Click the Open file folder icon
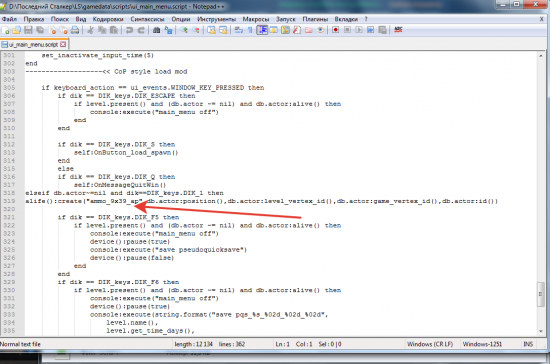The height and width of the screenshot is (364, 550). tap(16, 31)
